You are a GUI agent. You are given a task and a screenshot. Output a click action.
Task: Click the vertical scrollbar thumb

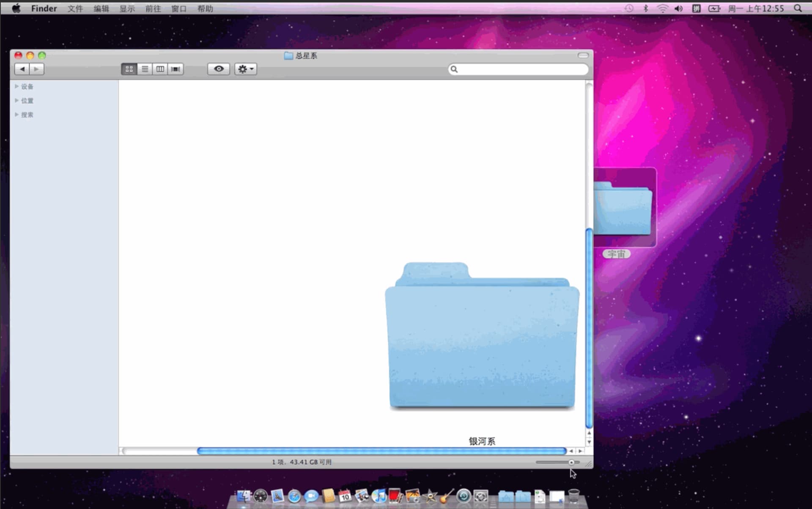pyautogui.click(x=589, y=328)
